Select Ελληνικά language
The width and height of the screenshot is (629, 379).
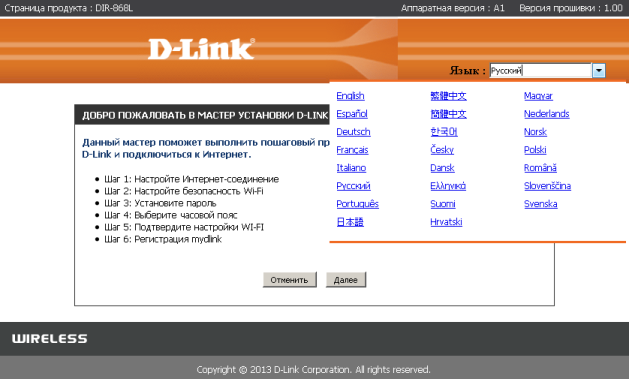click(x=448, y=186)
